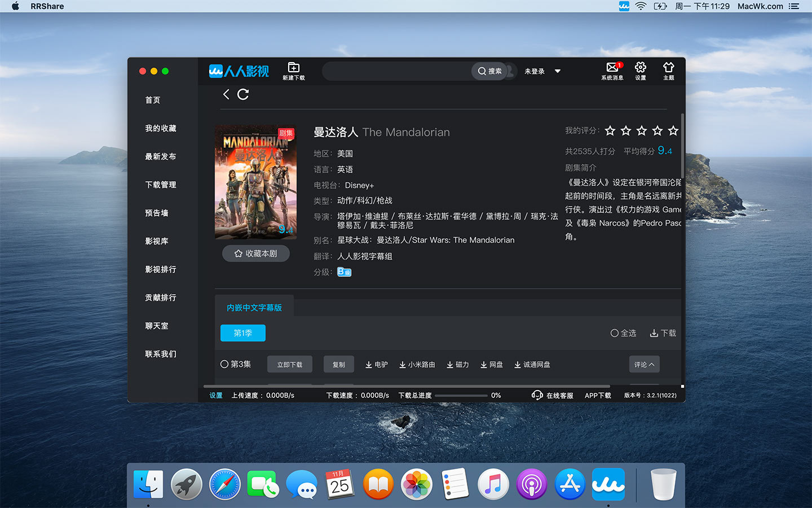The width and height of the screenshot is (812, 508).
Task: Select the 第1季 season tab
Action: 243,333
